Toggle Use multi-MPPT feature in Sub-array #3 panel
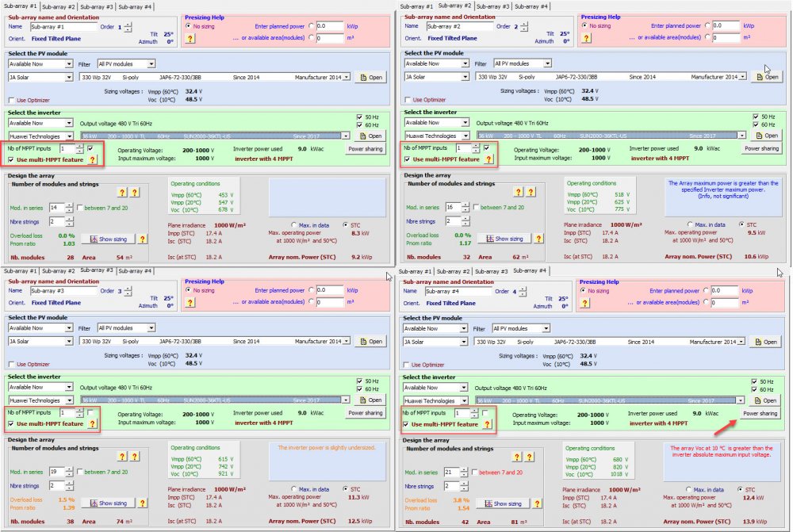This screenshot has width=793, height=532. [x=11, y=424]
